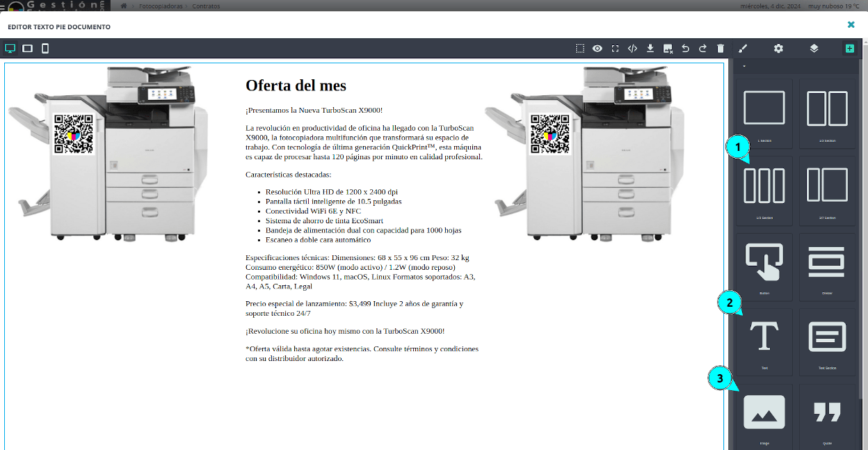Toggle component outline borders view
The image size is (868, 450).
[x=580, y=49]
